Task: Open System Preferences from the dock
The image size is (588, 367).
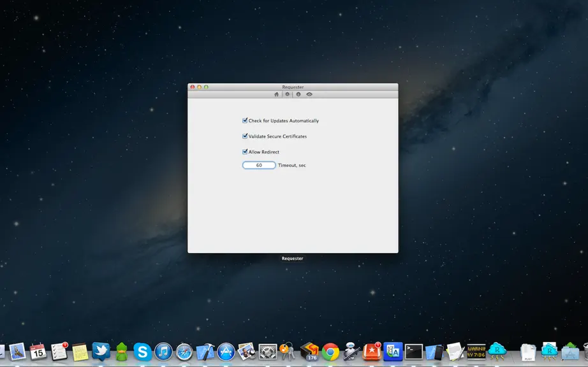Action: 268,352
